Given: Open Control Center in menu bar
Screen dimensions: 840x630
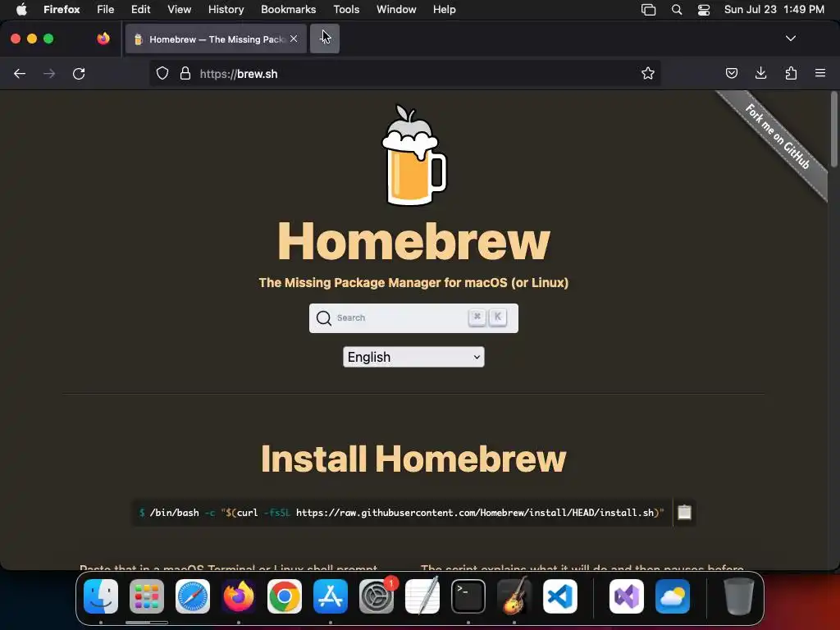Looking at the screenshot, I should point(703,9).
